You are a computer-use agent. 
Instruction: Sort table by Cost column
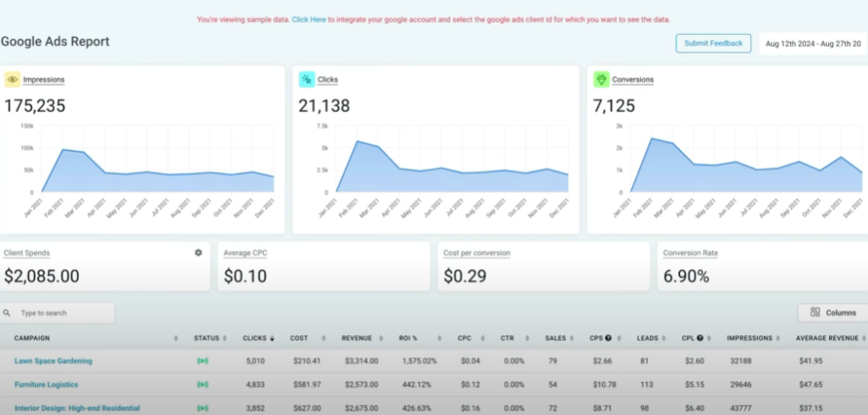[324, 338]
